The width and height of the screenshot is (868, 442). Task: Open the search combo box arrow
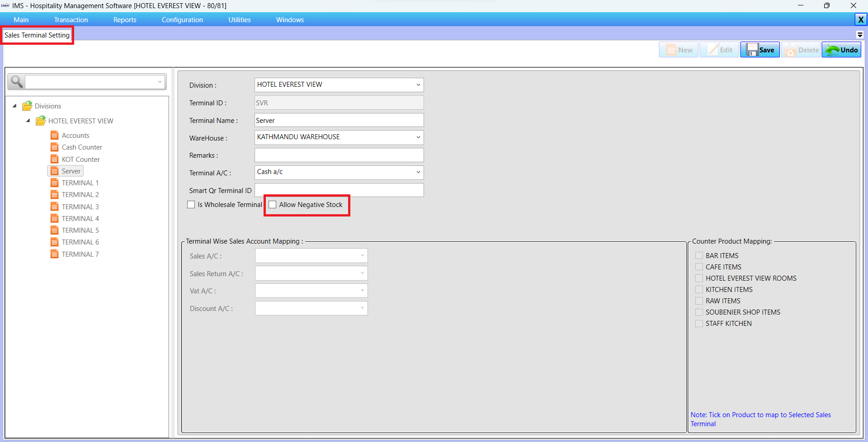(160, 82)
